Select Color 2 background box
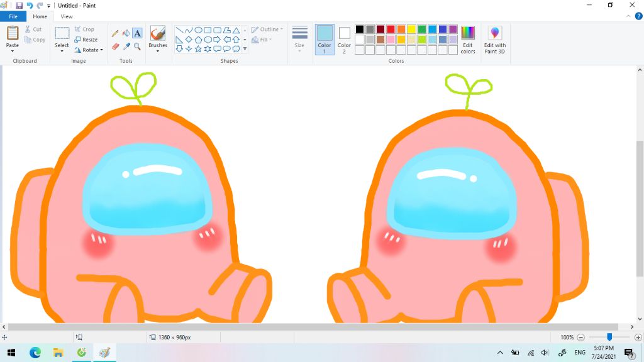The height and width of the screenshot is (362, 644). (x=344, y=40)
